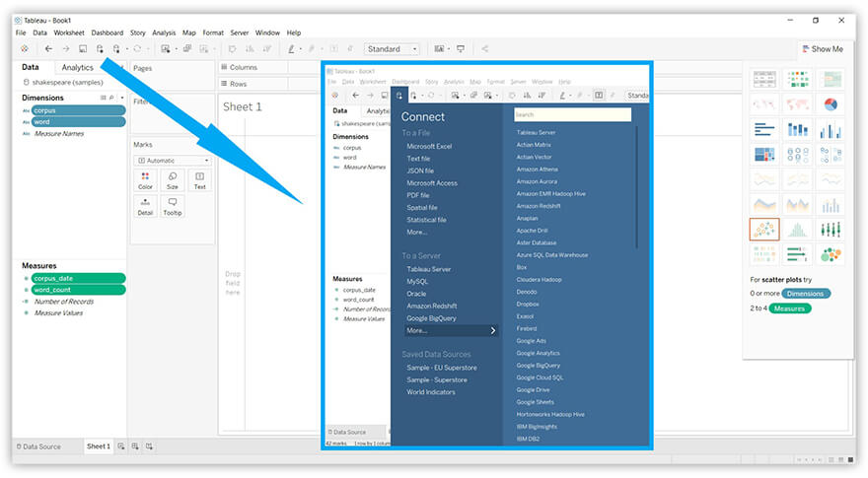868x478 pixels.
Task: Choose text table chart in Show Me
Action: (x=763, y=79)
